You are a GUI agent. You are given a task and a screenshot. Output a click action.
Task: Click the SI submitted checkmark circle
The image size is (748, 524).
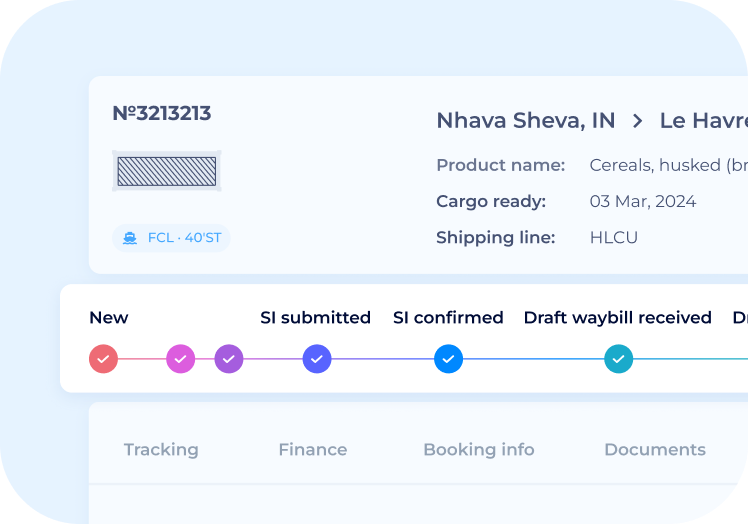(x=317, y=358)
